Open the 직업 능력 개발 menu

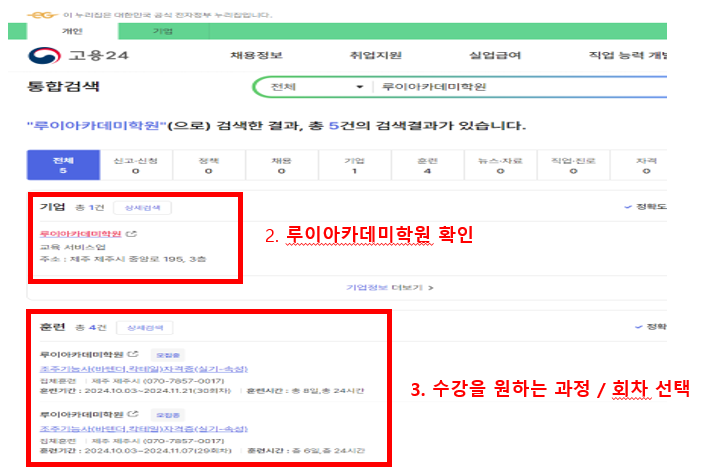click(x=628, y=55)
